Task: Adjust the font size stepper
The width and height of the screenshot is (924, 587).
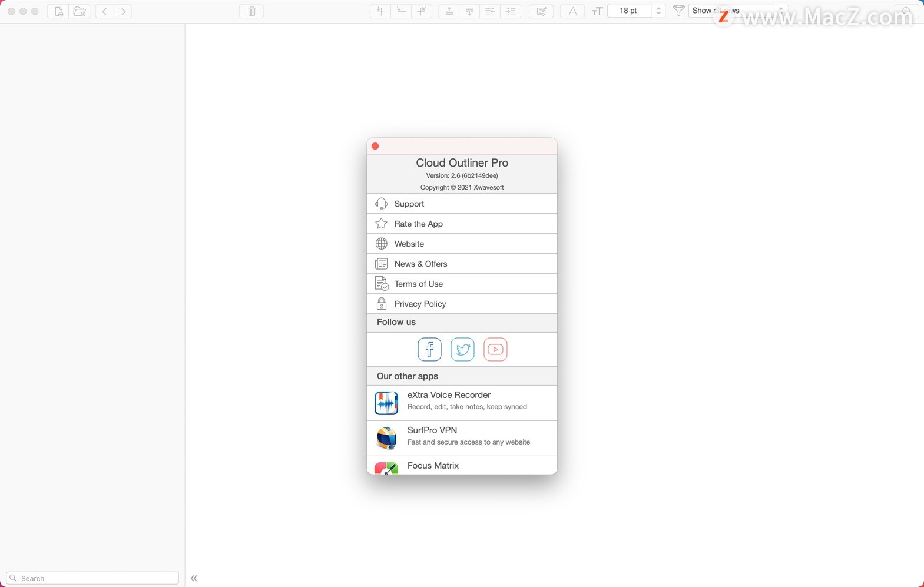Action: (x=658, y=11)
